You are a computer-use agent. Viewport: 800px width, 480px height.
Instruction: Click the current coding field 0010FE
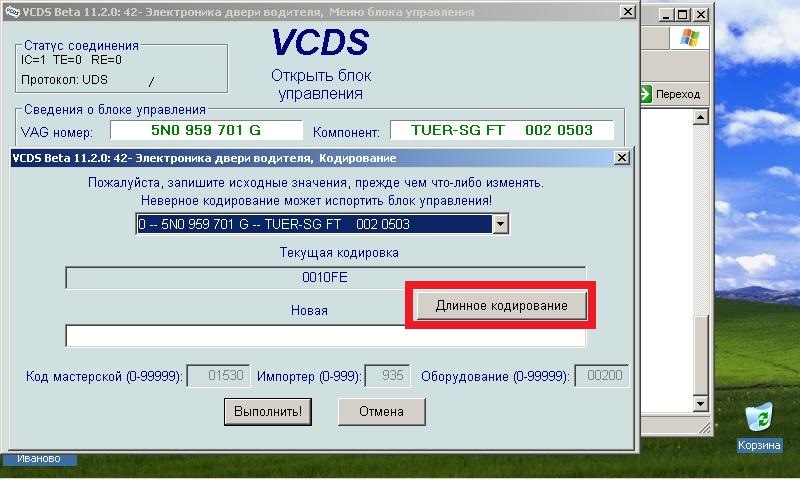point(326,277)
